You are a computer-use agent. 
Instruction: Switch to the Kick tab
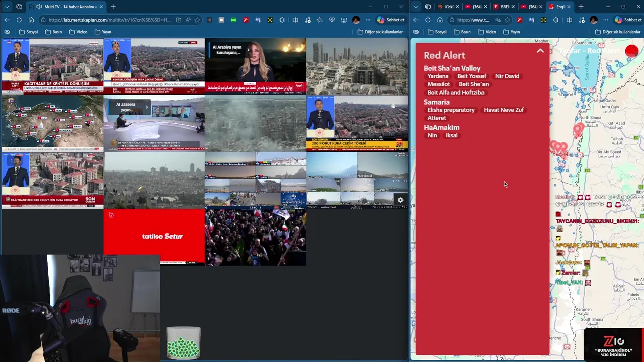447,7
